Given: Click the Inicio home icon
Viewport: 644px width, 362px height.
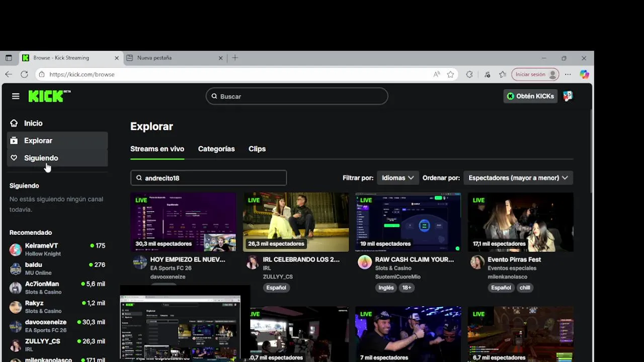Looking at the screenshot, I should point(14,123).
